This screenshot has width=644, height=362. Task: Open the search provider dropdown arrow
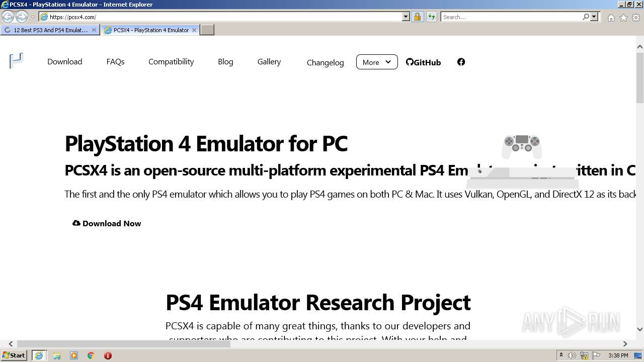(x=594, y=17)
